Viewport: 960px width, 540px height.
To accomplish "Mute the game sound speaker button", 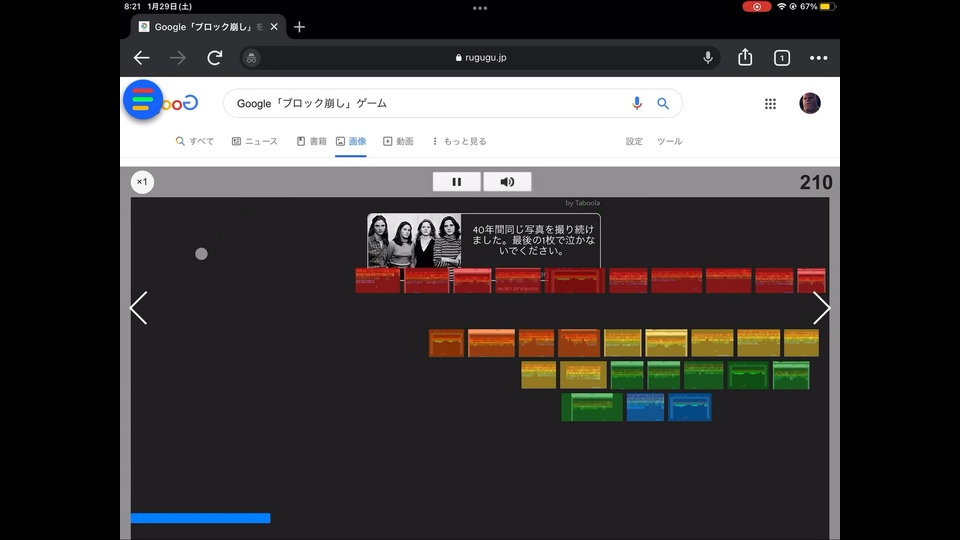I will click(x=507, y=182).
